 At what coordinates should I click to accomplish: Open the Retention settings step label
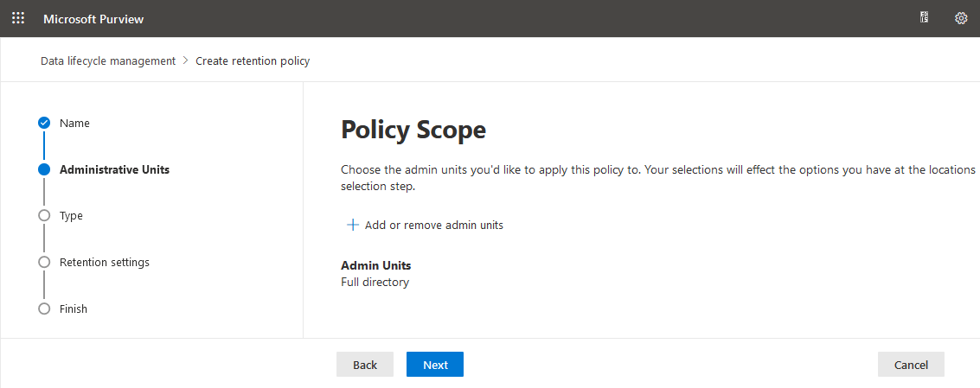[105, 263]
